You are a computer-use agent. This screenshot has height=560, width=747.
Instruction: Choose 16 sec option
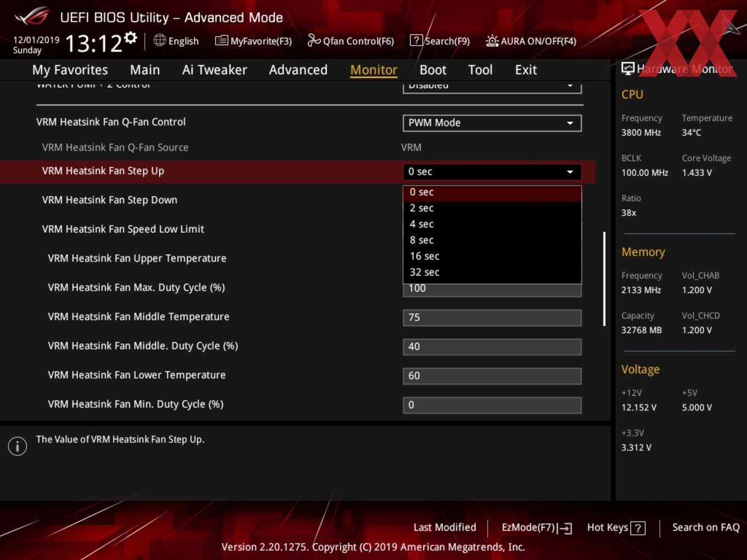pyautogui.click(x=492, y=256)
